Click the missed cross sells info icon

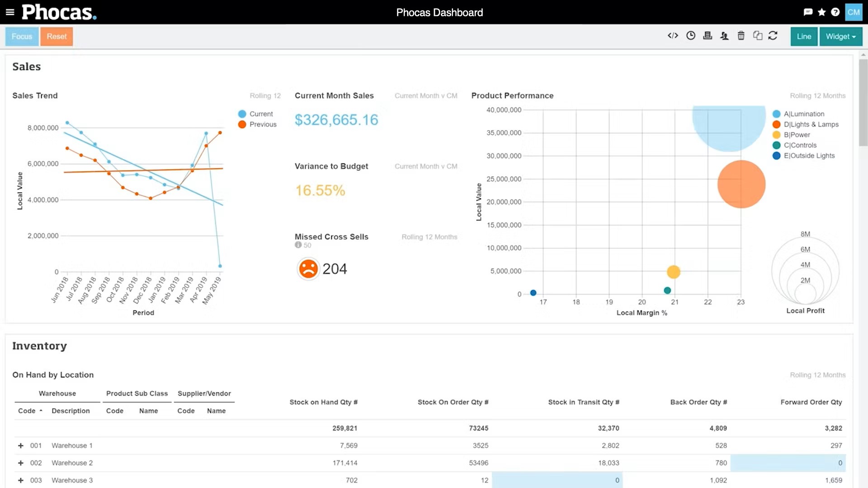tap(297, 245)
